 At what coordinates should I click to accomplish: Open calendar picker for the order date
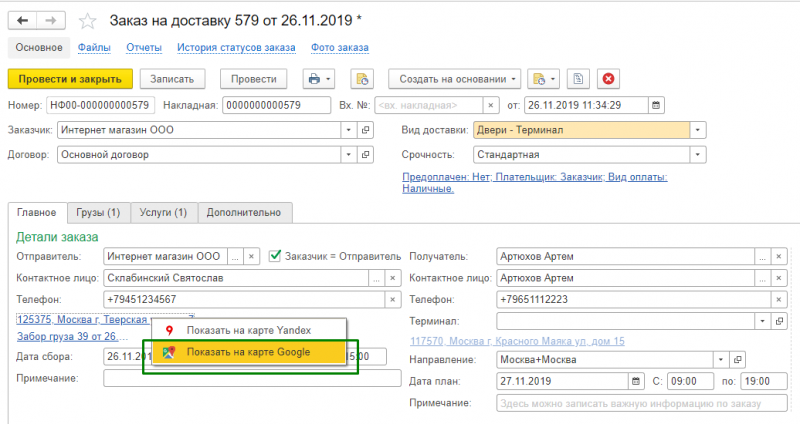[656, 104]
